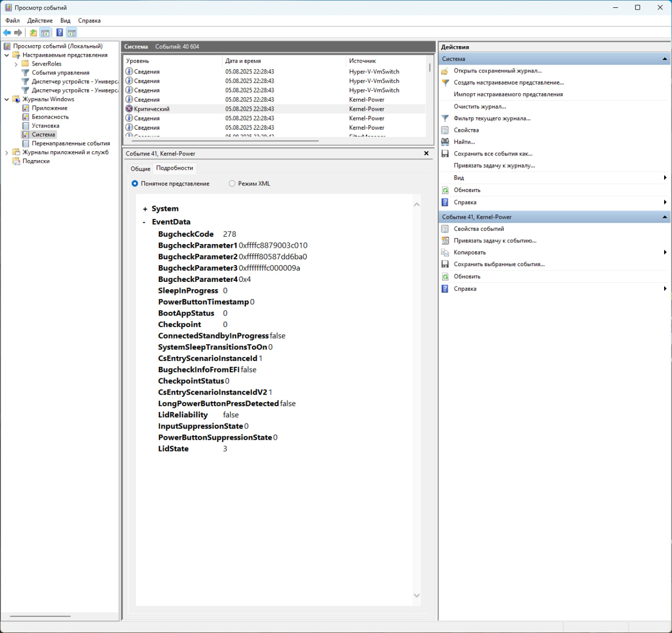
Task: Click the Back arrow toolbar icon
Action: pos(7,33)
